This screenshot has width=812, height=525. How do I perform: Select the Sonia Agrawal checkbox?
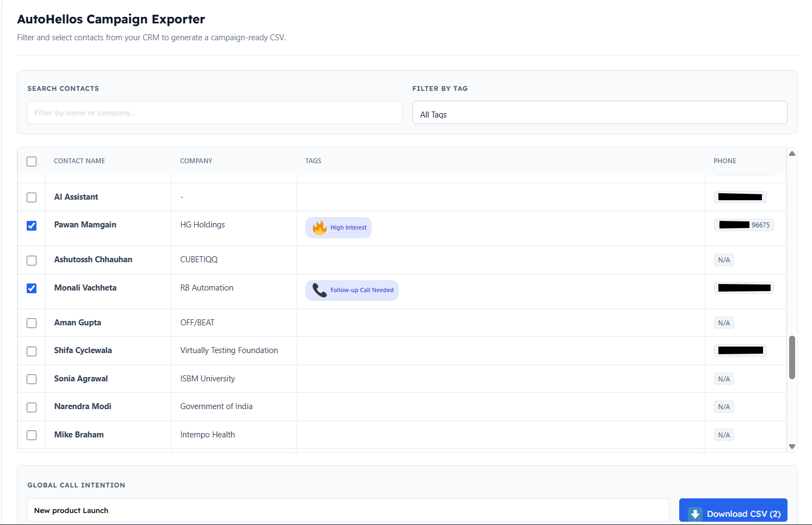[32, 379]
